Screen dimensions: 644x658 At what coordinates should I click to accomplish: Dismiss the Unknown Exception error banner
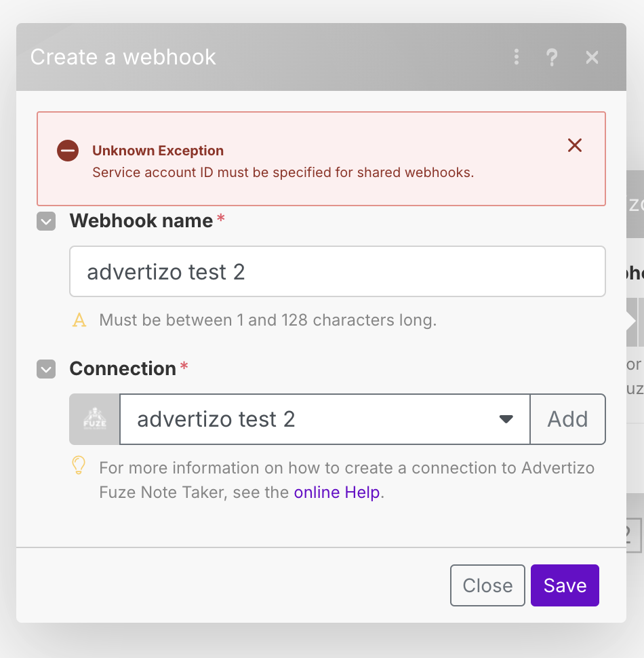(x=575, y=145)
